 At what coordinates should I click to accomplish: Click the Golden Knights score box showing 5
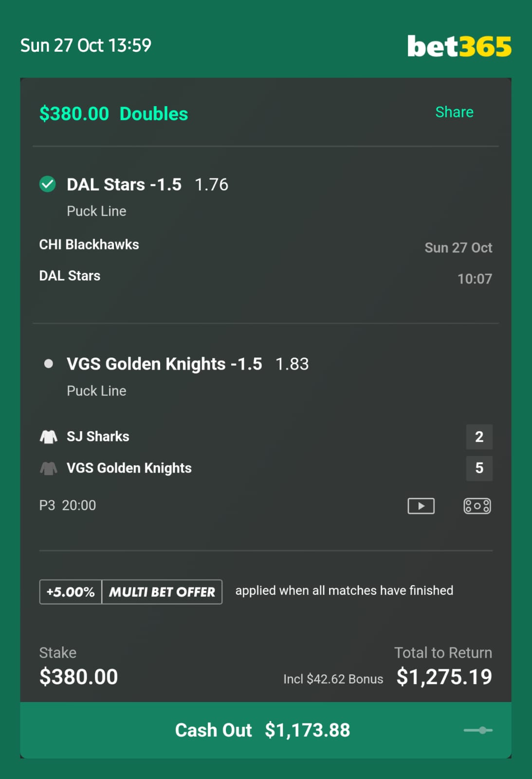pos(479,468)
